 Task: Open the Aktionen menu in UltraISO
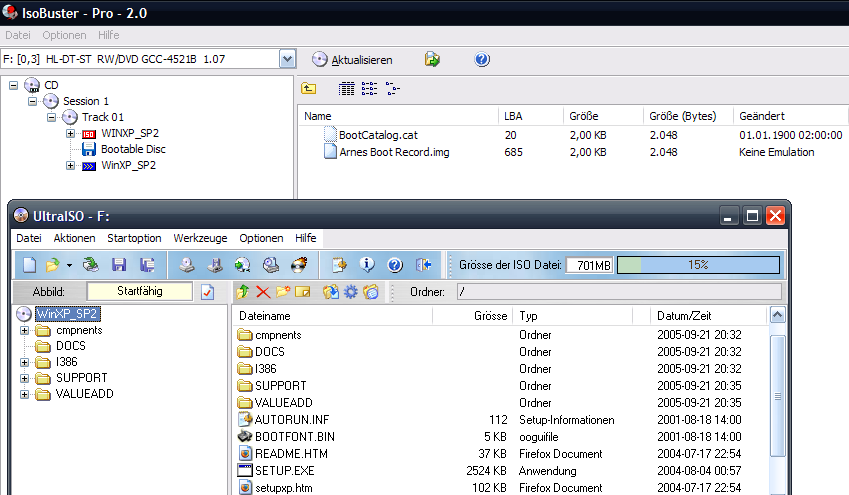(x=74, y=238)
